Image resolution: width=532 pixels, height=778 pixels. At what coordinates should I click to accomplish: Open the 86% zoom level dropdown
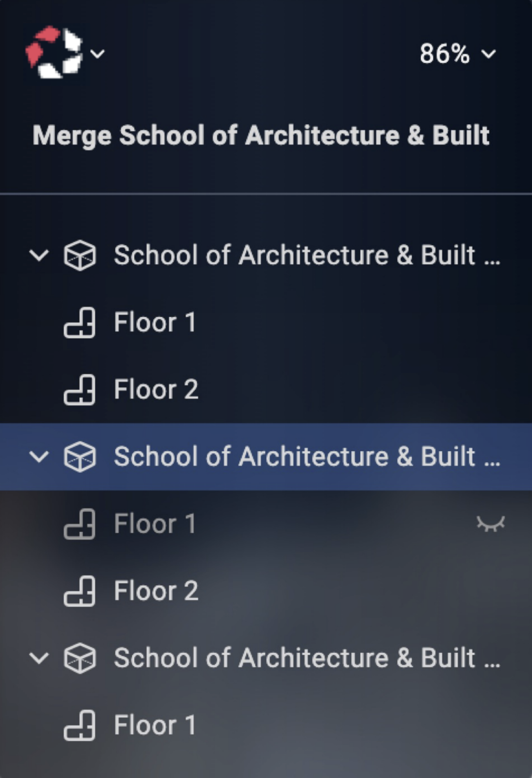pos(457,54)
